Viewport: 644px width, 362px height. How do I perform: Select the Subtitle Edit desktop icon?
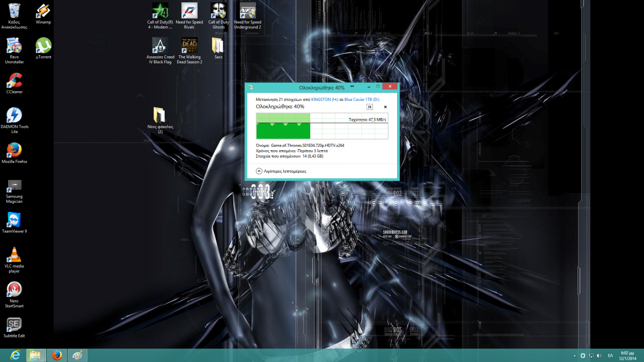(x=14, y=327)
